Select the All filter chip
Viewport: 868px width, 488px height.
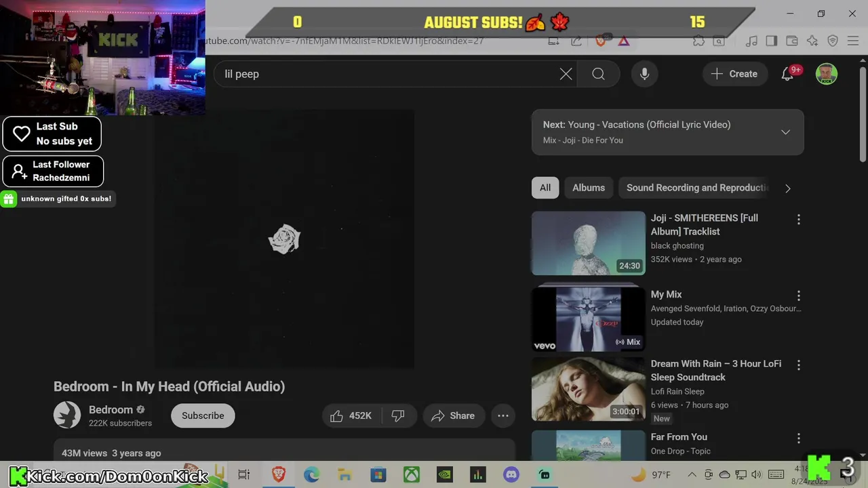point(545,188)
